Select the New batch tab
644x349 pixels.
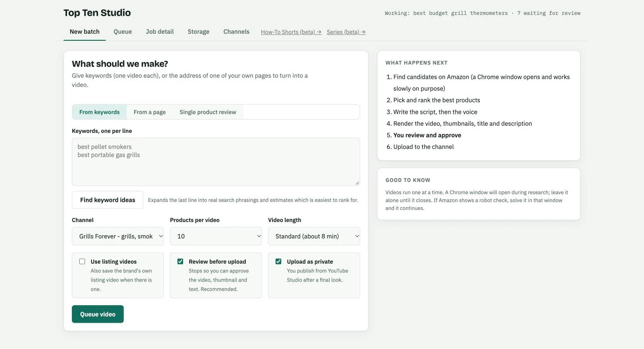coord(85,32)
